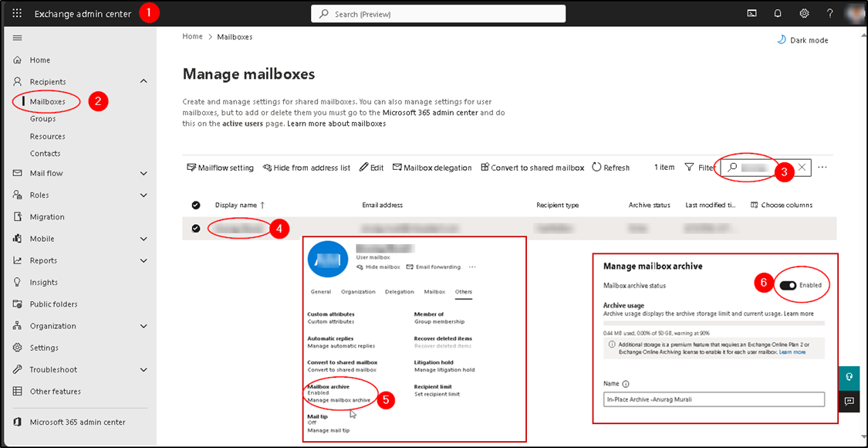
Task: Open details pane more actions ellipsis
Action: [x=472, y=266]
